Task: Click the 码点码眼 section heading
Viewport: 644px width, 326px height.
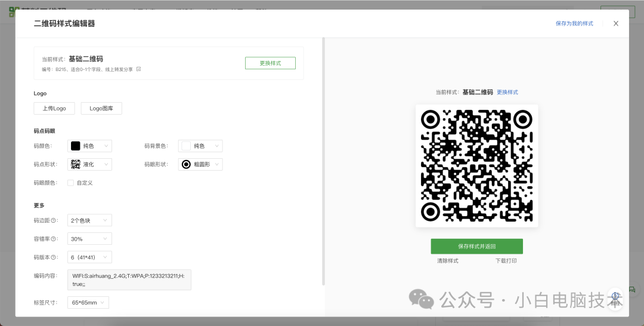Action: pyautogui.click(x=44, y=131)
